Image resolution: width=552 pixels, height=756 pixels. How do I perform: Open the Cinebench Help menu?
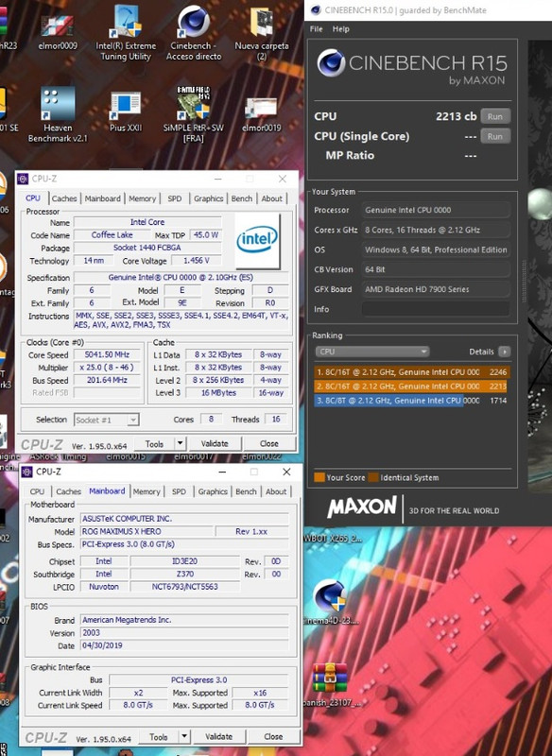341,29
